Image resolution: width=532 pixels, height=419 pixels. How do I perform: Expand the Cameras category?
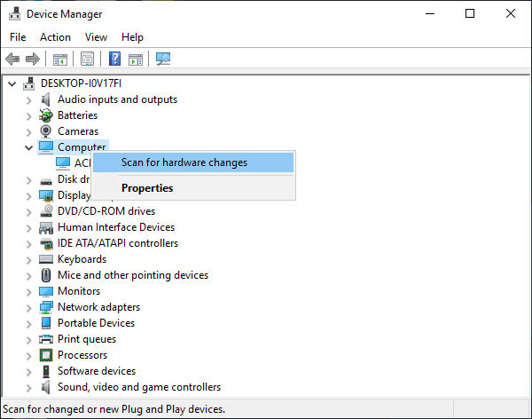click(x=29, y=132)
